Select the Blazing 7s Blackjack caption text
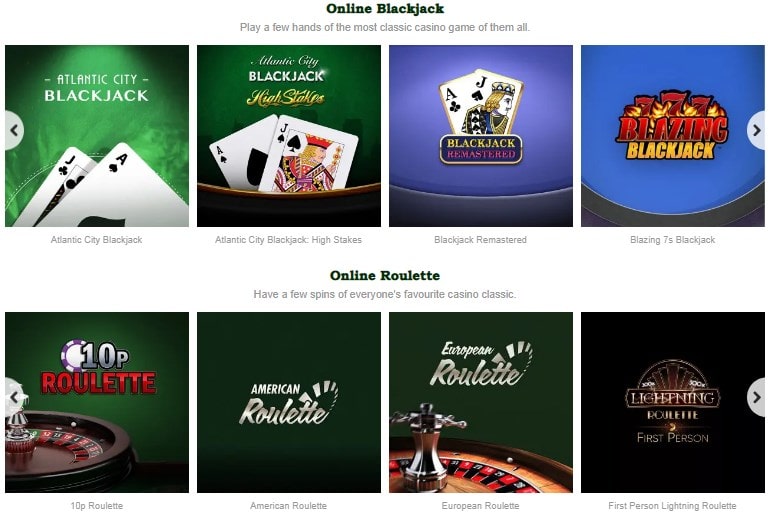The image size is (770, 514). pos(673,240)
